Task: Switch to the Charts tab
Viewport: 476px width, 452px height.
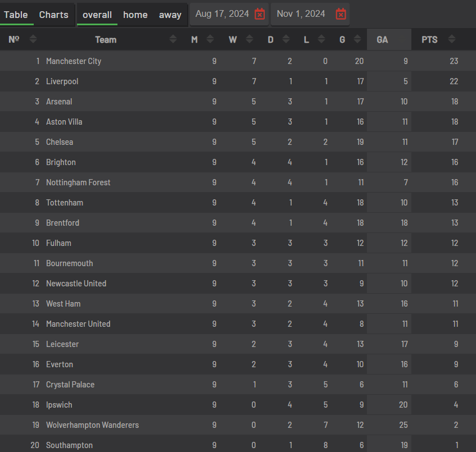Action: click(x=53, y=15)
